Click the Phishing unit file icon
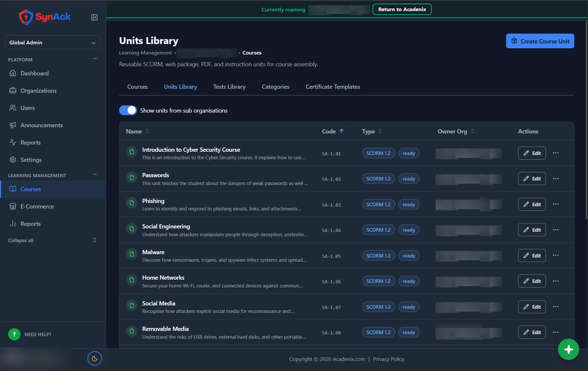 point(132,203)
